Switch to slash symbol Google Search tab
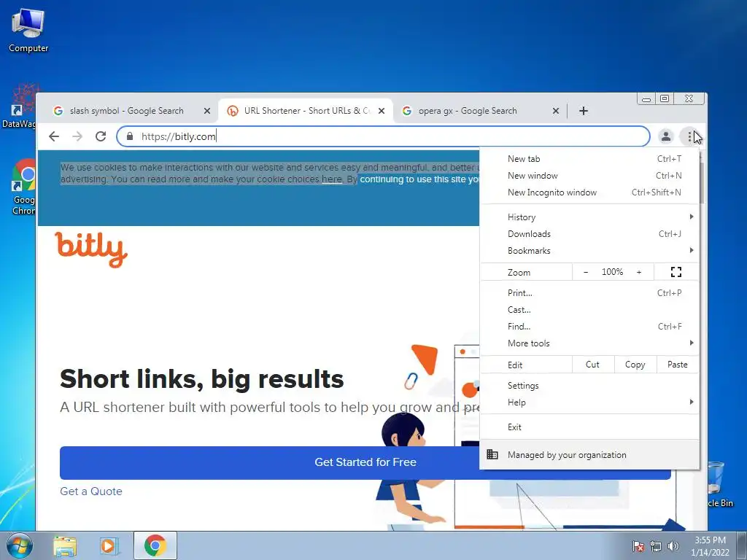 point(126,111)
